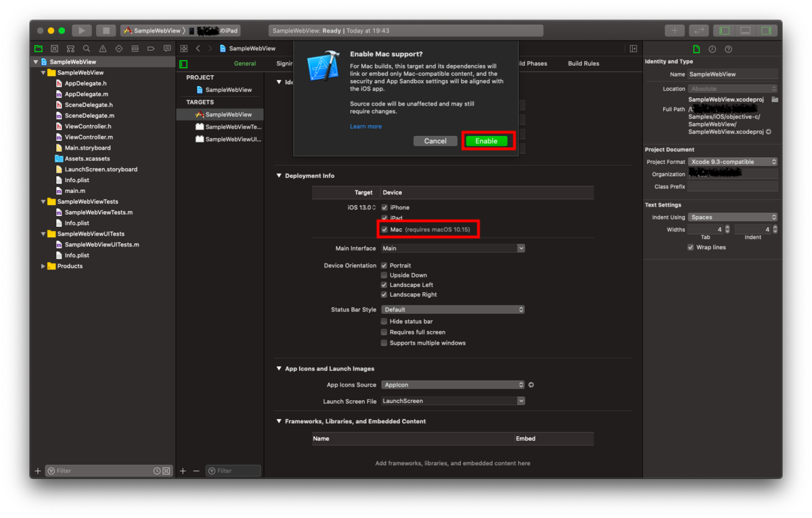The height and width of the screenshot is (518, 812).
Task: Open the Project Format dropdown
Action: pyautogui.click(x=733, y=162)
